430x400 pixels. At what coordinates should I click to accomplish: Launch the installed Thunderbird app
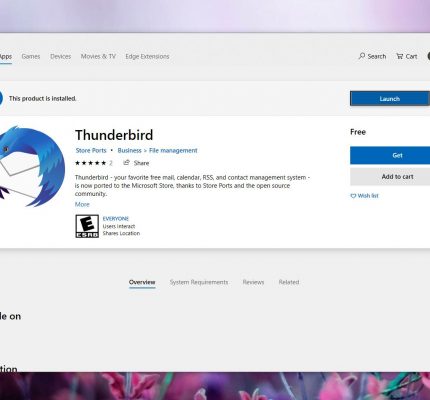[x=390, y=99]
